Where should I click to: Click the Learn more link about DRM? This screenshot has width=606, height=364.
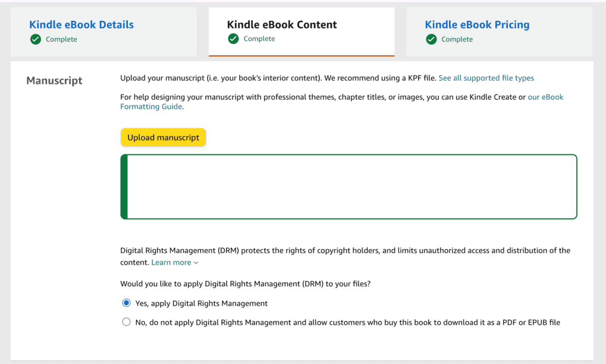click(x=170, y=262)
